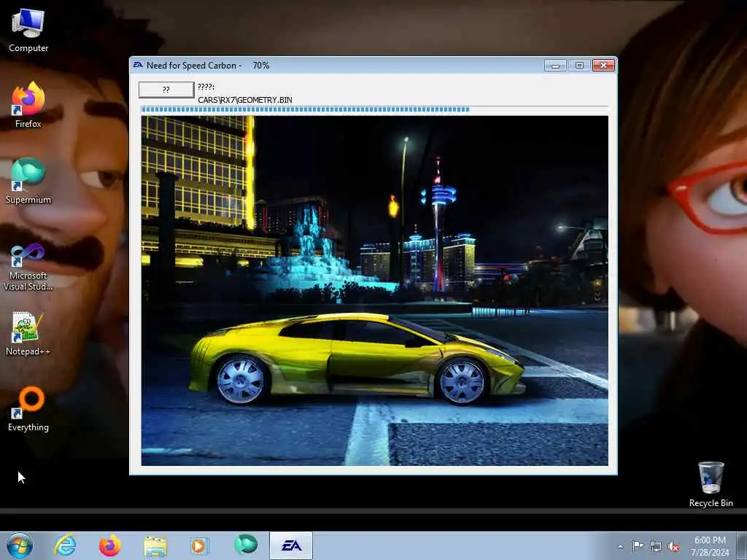Click the Show desktop strip
This screenshot has height=560, width=747.
pos(742,545)
